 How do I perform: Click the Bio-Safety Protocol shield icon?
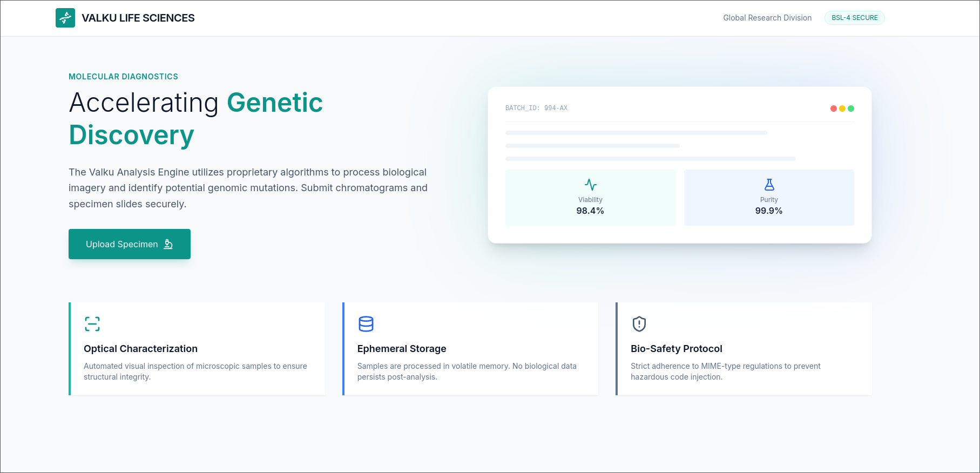click(639, 324)
